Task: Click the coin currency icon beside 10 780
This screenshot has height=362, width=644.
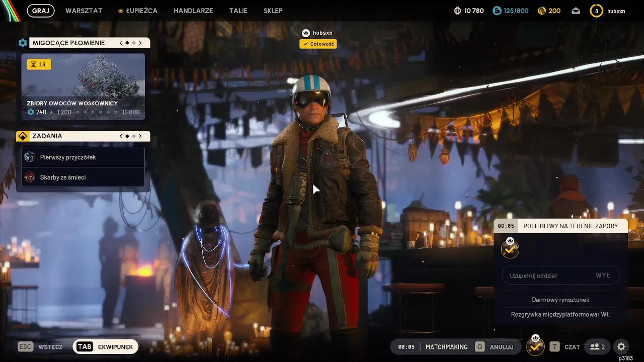Action: click(x=457, y=11)
